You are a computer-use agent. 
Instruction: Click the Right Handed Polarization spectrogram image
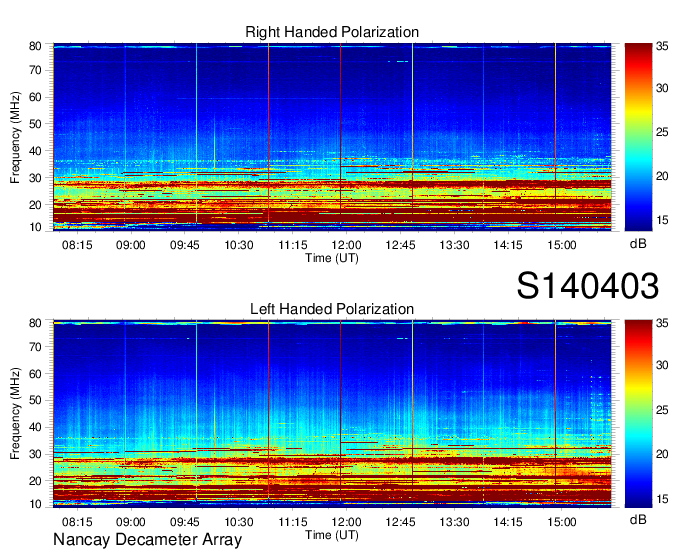pos(332,137)
